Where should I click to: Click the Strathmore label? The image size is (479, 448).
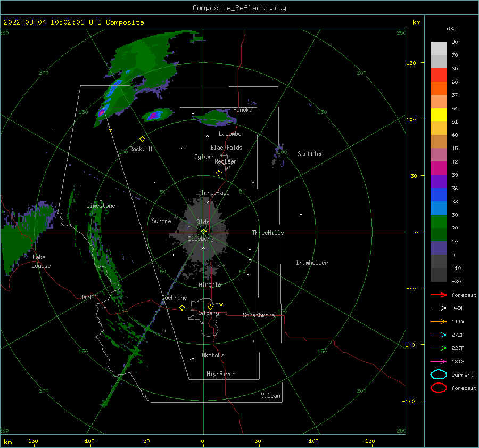[x=259, y=315]
